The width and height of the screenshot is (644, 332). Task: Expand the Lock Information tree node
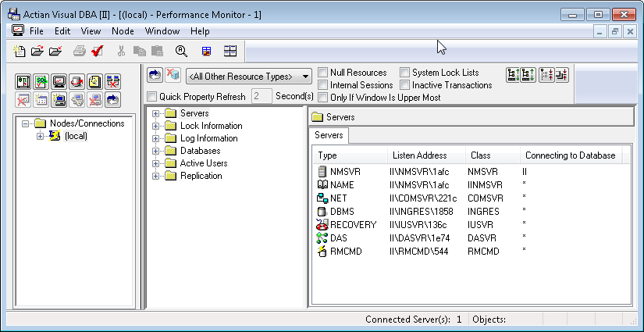[156, 126]
